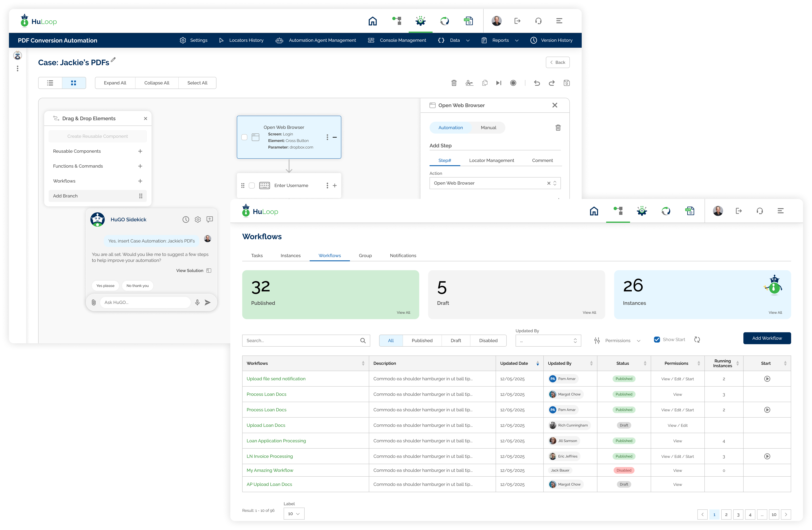Tick the Enter Username step checkbox

pyautogui.click(x=252, y=186)
